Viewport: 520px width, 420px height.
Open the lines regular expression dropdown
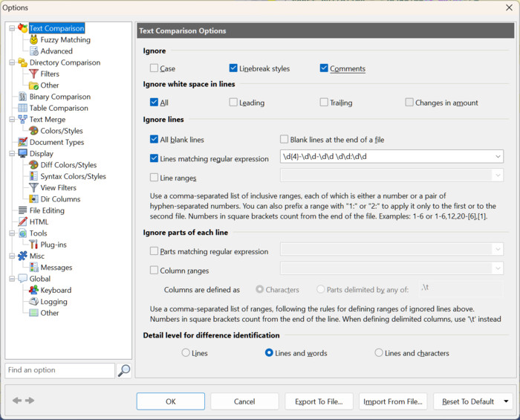[x=498, y=156]
